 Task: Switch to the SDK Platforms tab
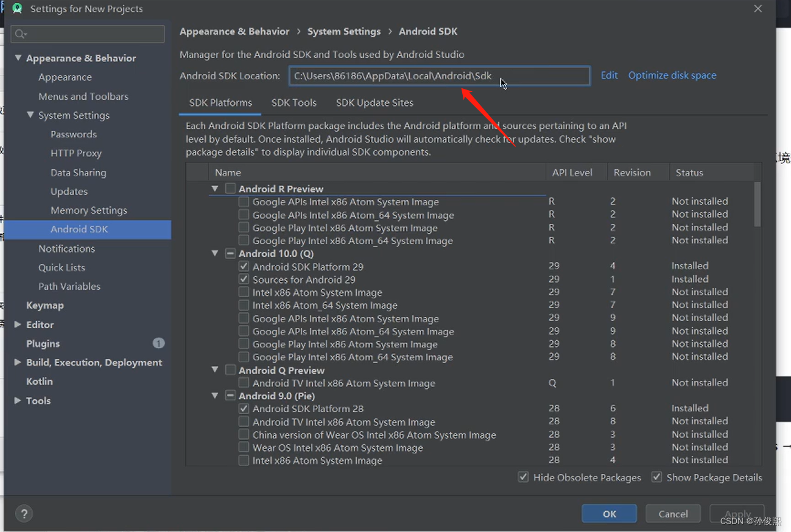pos(220,103)
